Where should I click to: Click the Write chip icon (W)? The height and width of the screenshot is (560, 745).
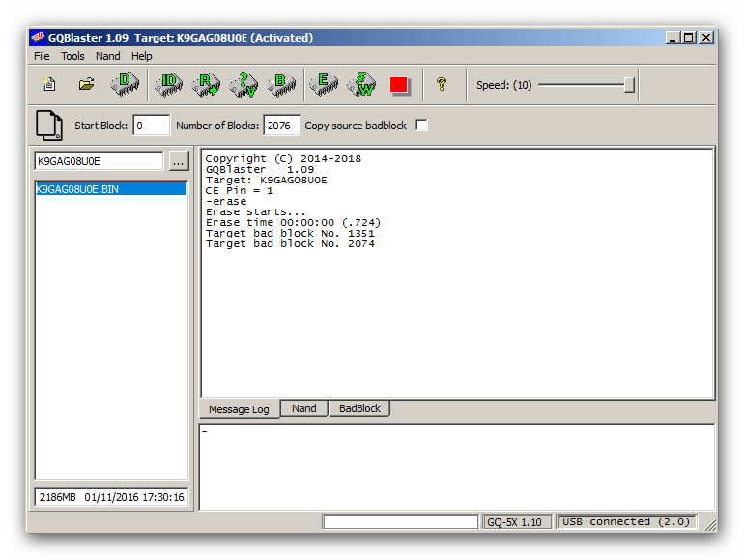361,85
